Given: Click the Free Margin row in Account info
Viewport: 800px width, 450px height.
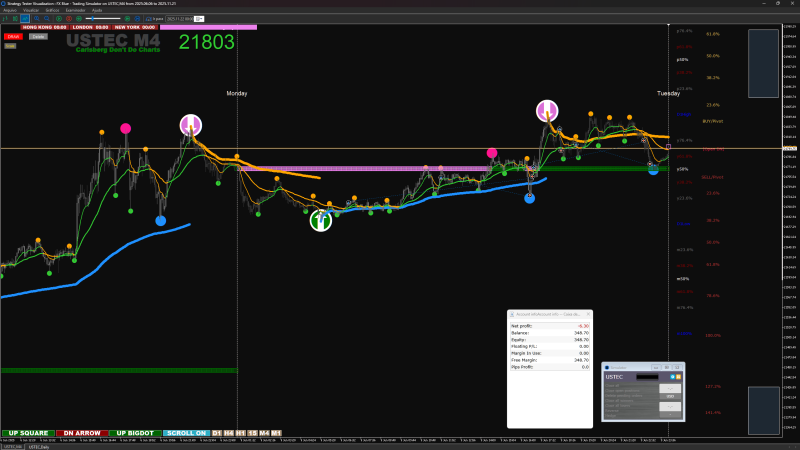Looking at the screenshot, I should coord(550,360).
